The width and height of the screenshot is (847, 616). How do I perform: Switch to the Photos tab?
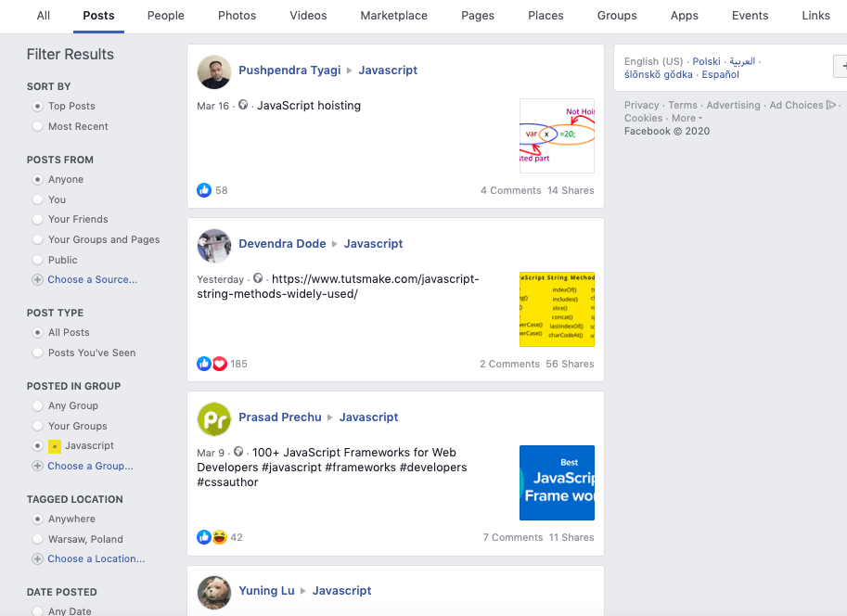tap(237, 16)
